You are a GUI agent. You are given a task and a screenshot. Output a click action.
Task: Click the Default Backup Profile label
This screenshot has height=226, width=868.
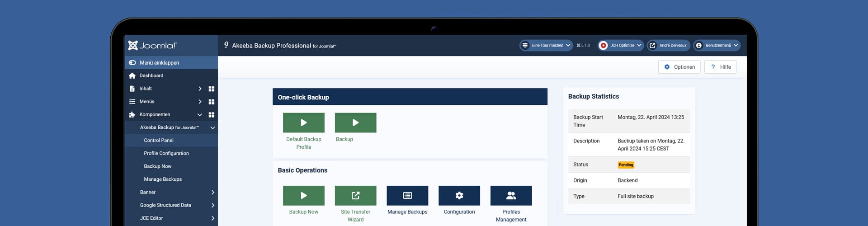point(304,143)
